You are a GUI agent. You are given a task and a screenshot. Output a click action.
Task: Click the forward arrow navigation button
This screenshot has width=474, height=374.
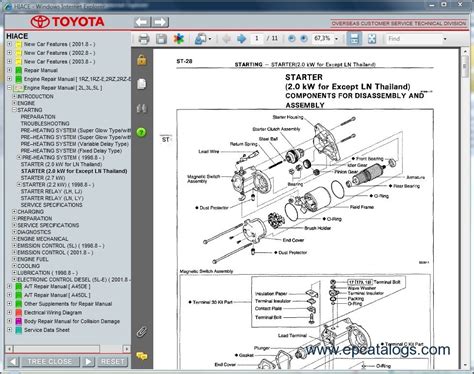[x=160, y=22]
